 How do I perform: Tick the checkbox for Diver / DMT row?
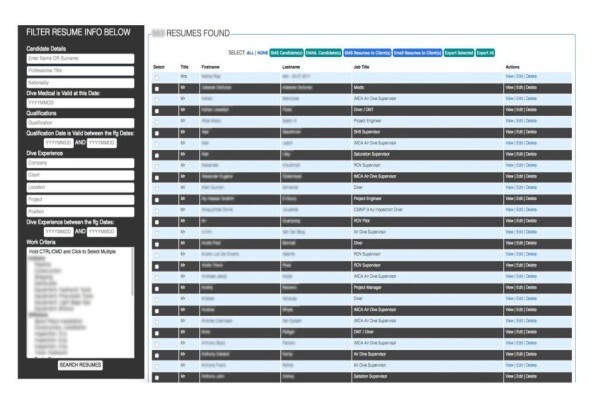coord(157,111)
